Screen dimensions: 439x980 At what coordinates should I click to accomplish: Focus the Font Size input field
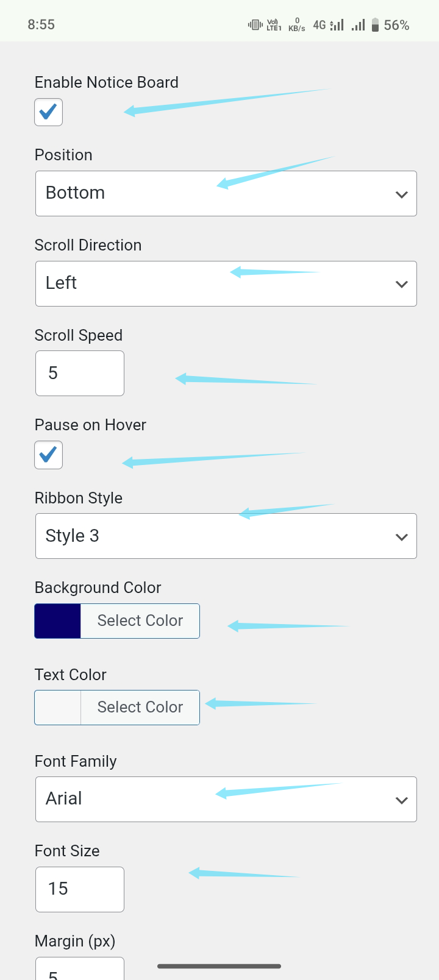tap(80, 889)
